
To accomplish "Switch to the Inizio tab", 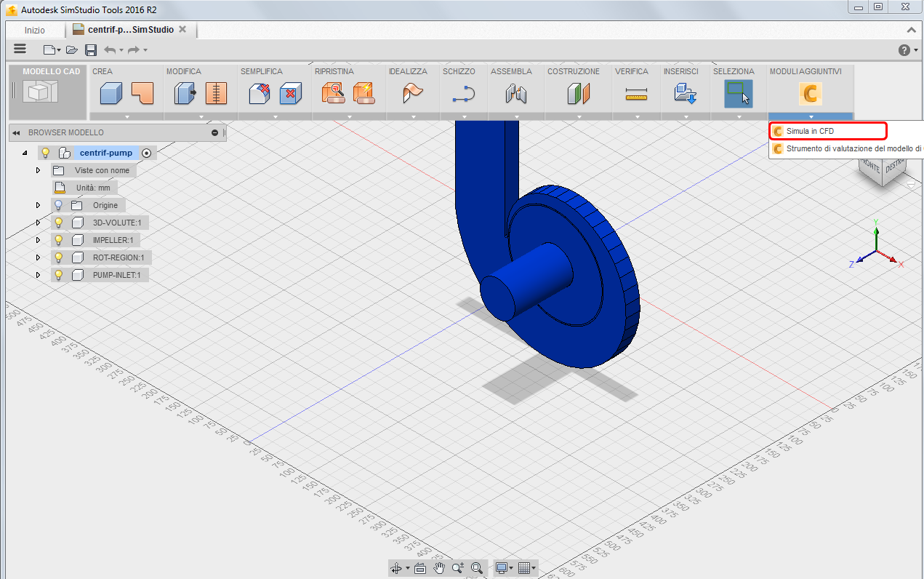I will (34, 31).
